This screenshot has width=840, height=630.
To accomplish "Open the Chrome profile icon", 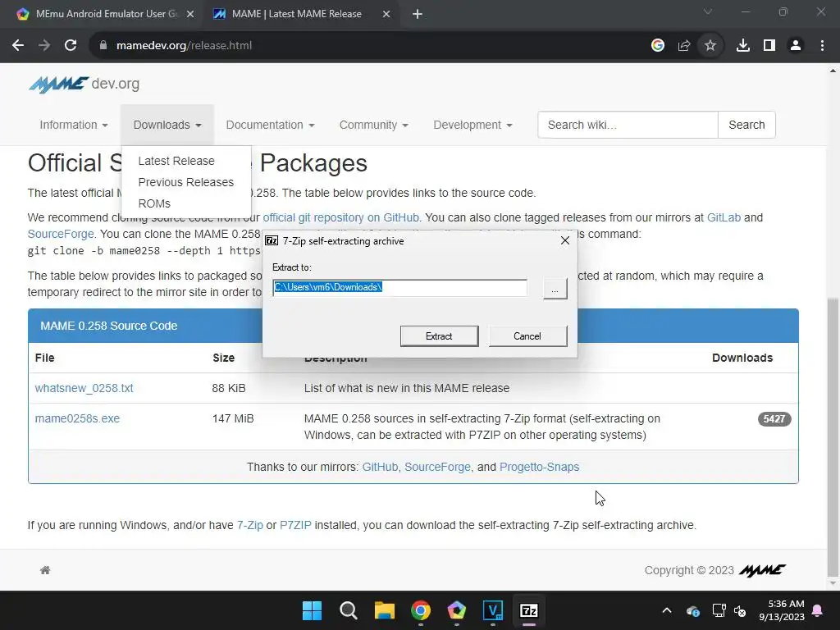I will point(796,46).
